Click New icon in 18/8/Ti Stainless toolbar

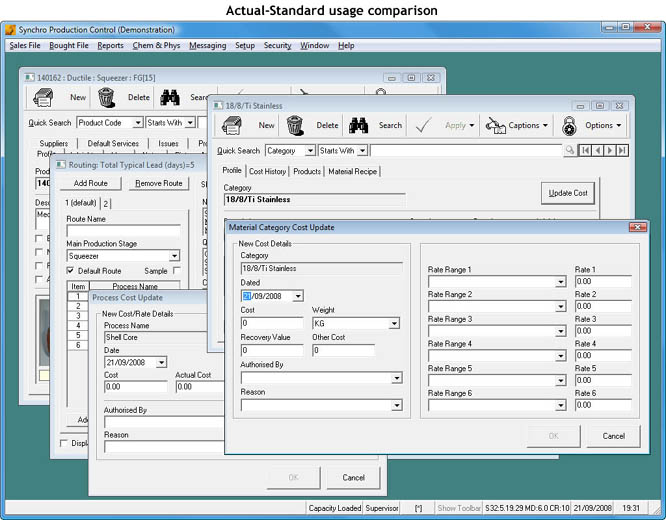[232, 126]
